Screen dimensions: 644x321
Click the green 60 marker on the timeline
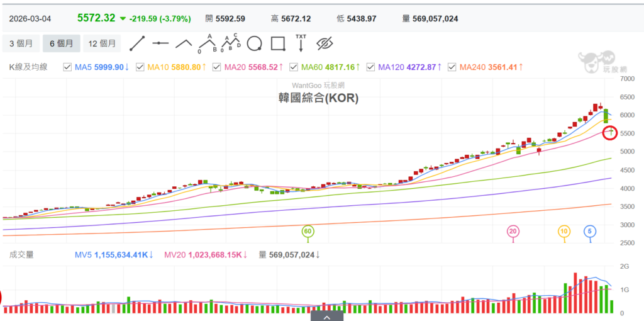308,232
